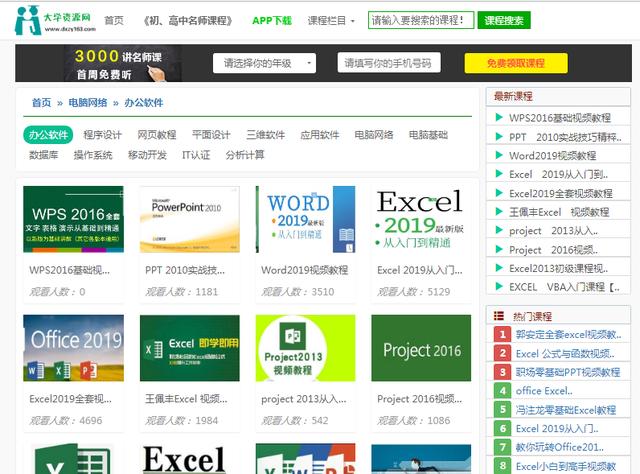This screenshot has width=640, height=474.
Task: Select the 三维软件 category tab
Action: [265, 135]
